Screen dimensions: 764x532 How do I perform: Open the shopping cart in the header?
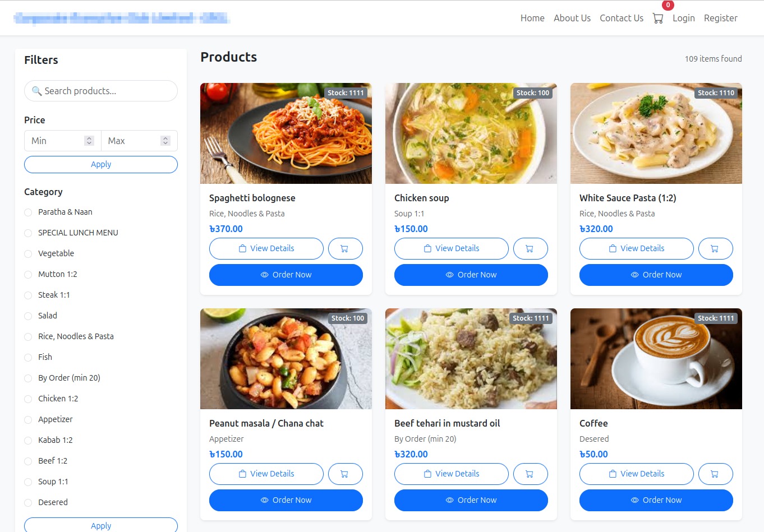click(658, 18)
